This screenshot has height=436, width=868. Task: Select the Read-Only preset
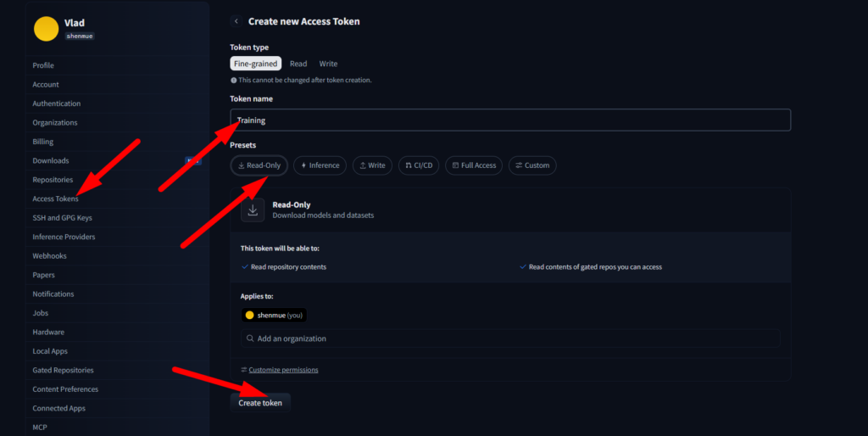[259, 165]
